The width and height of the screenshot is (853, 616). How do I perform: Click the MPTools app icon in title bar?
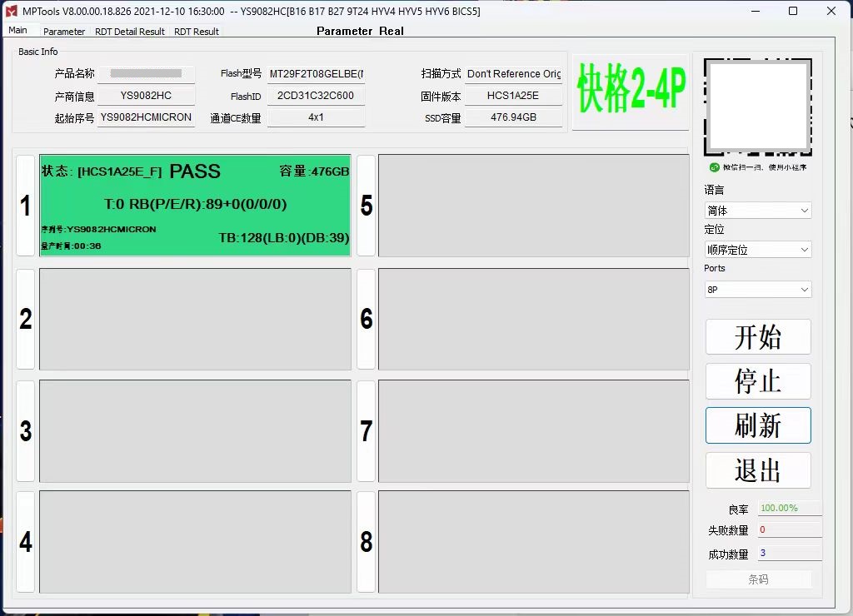11,11
